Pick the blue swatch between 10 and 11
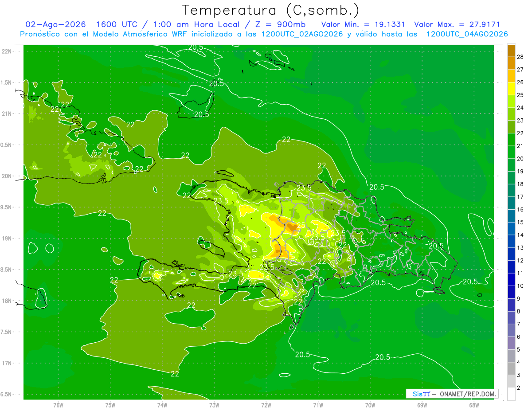 point(511,279)
